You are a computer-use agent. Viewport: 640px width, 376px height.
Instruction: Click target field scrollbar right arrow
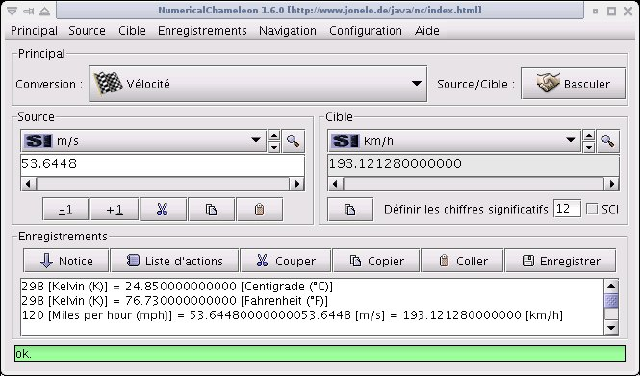pyautogui.click(x=611, y=184)
